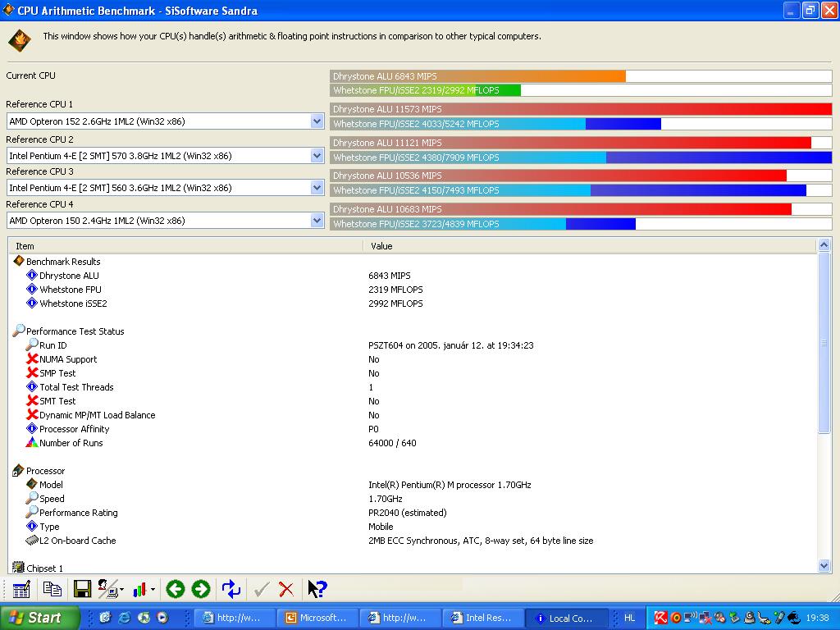Open the Reference CPU 1 dropdown arrow
Viewport: 840px width, 630px height.
point(317,121)
